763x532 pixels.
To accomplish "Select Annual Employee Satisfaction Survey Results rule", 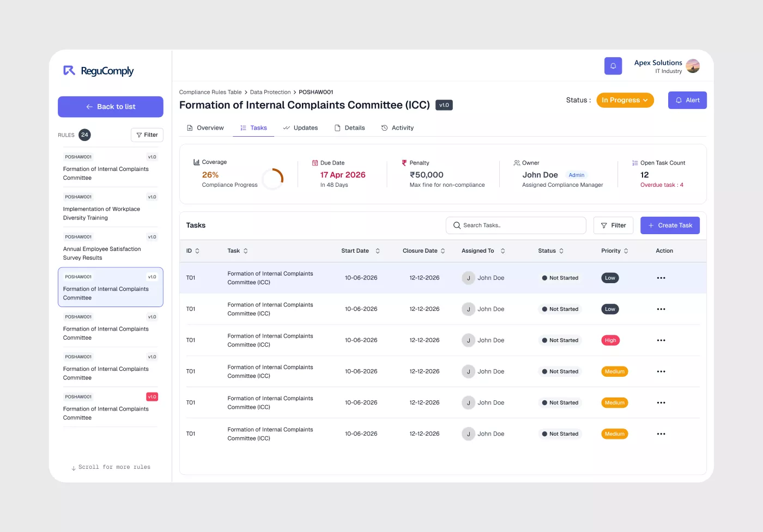I will [111, 247].
